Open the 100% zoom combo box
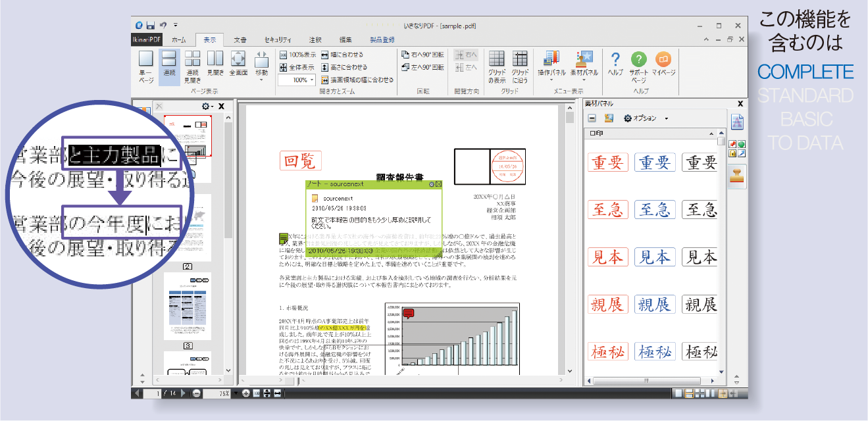 297,80
